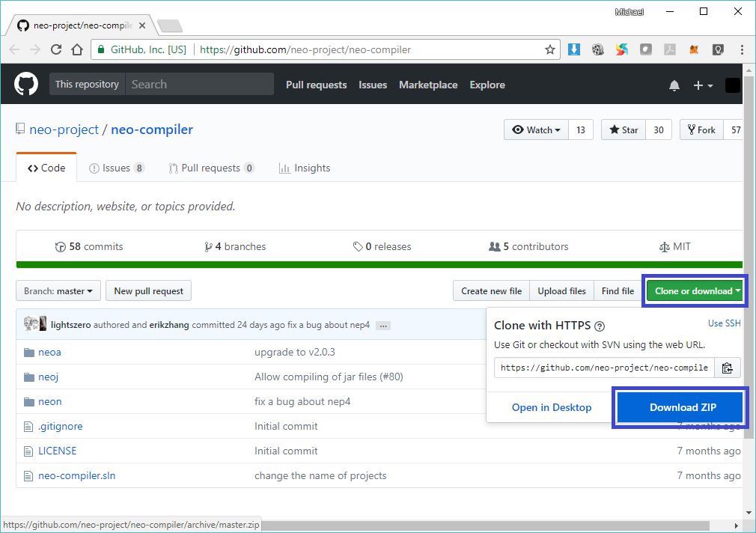Click the clone URL text field
Screen dimensions: 756x533
pyautogui.click(x=604, y=368)
